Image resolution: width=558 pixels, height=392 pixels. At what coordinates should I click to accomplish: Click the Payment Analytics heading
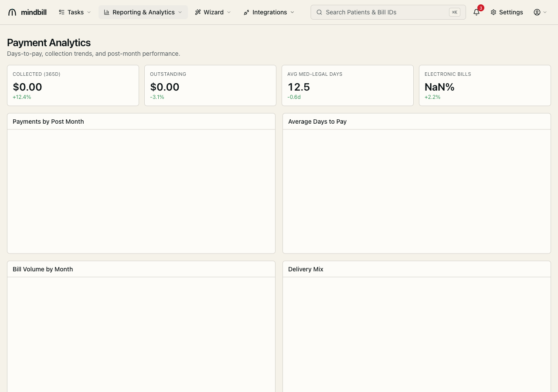(49, 43)
